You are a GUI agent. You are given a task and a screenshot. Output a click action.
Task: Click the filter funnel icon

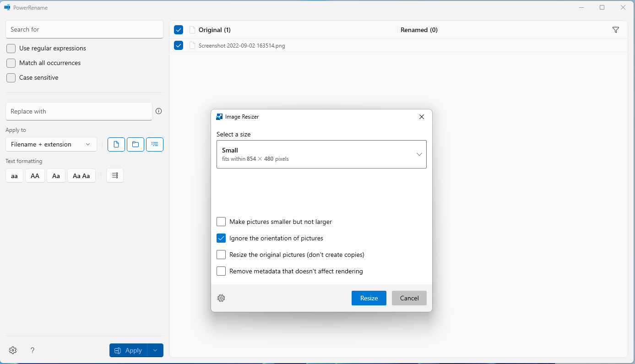pos(616,30)
